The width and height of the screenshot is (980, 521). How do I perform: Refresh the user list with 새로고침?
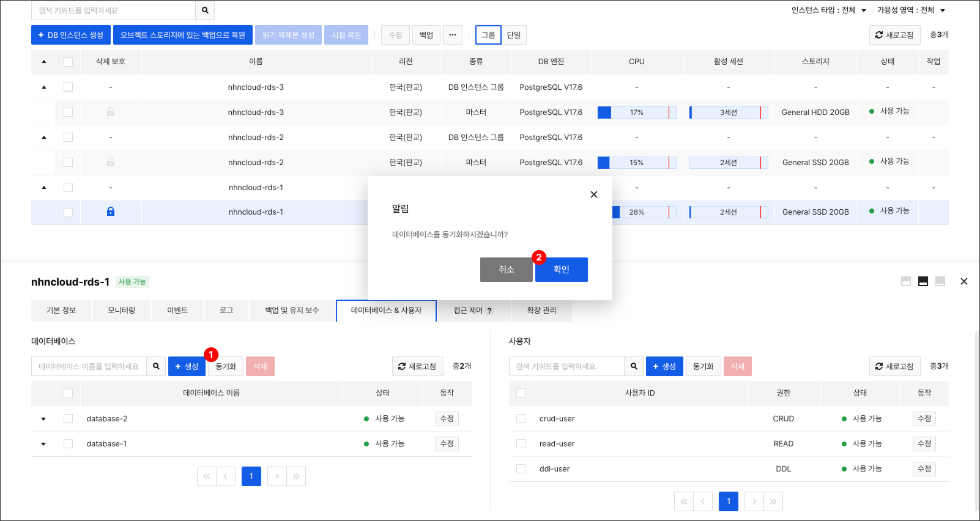894,366
